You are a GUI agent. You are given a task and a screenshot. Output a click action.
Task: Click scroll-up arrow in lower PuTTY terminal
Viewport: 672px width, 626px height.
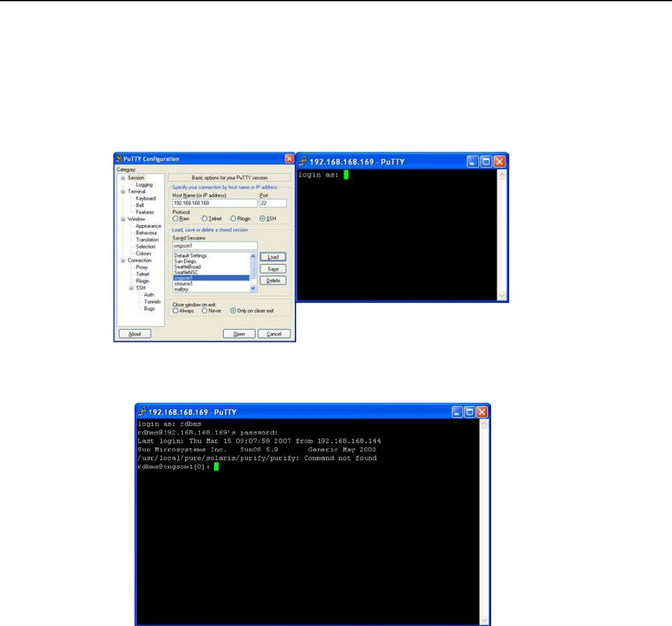(x=484, y=424)
